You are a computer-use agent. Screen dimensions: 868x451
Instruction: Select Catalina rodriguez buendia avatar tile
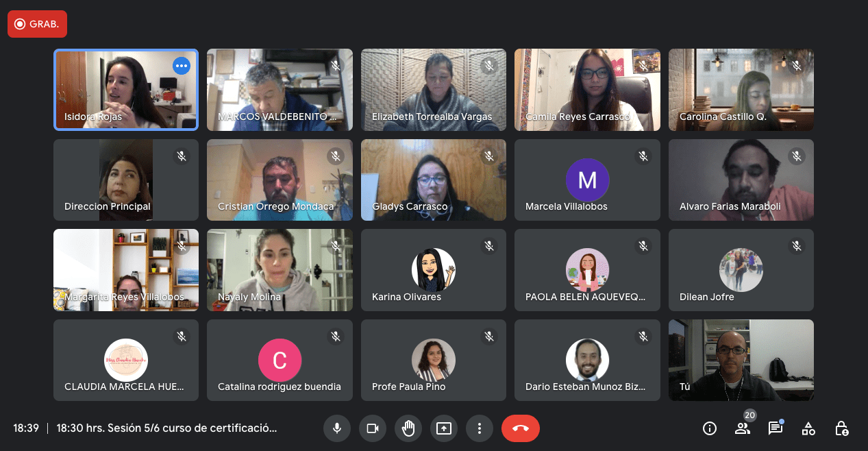[280, 360]
